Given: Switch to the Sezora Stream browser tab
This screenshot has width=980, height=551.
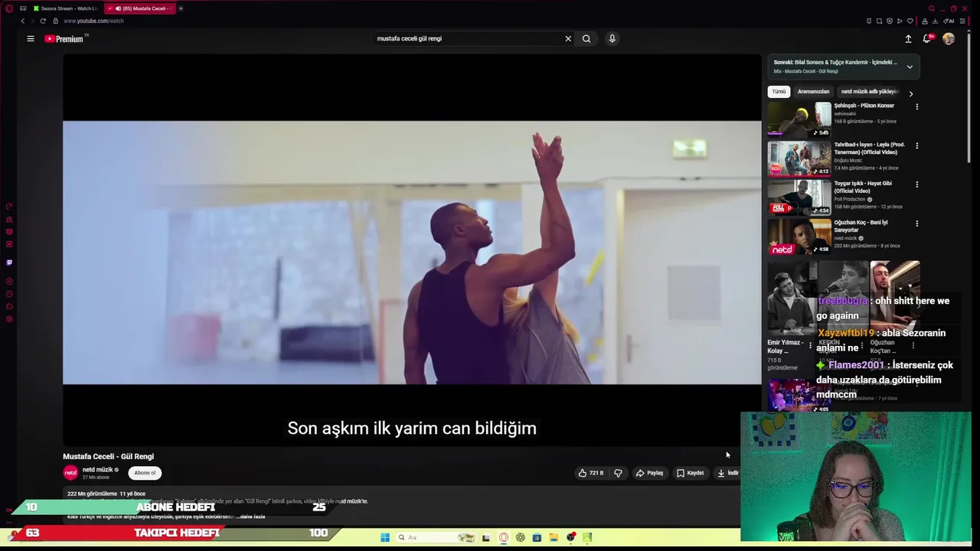Looking at the screenshot, I should 65,8.
